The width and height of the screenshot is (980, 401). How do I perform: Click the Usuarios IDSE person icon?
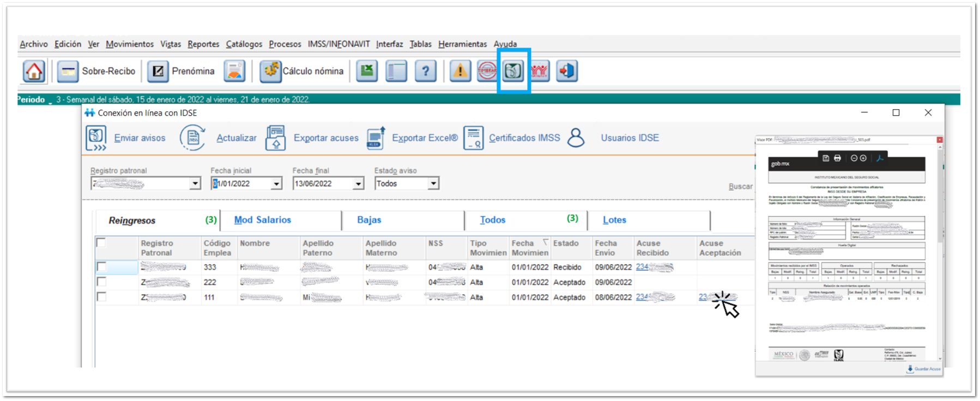tap(576, 138)
